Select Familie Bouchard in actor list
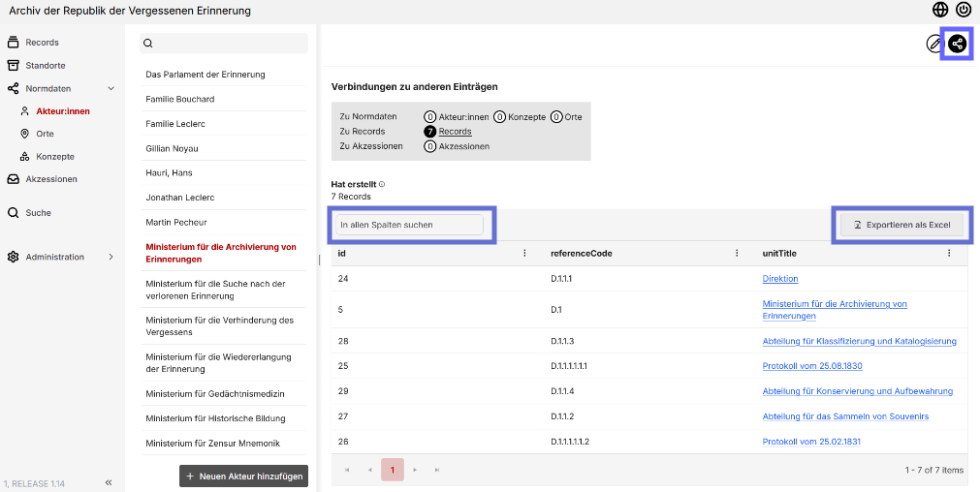The width and height of the screenshot is (980, 492). click(180, 99)
